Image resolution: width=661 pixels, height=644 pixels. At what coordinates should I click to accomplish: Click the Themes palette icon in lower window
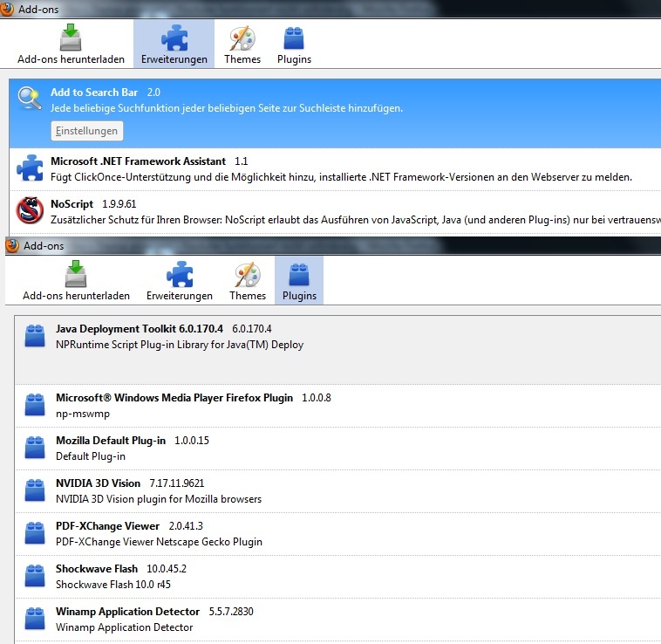(248, 275)
